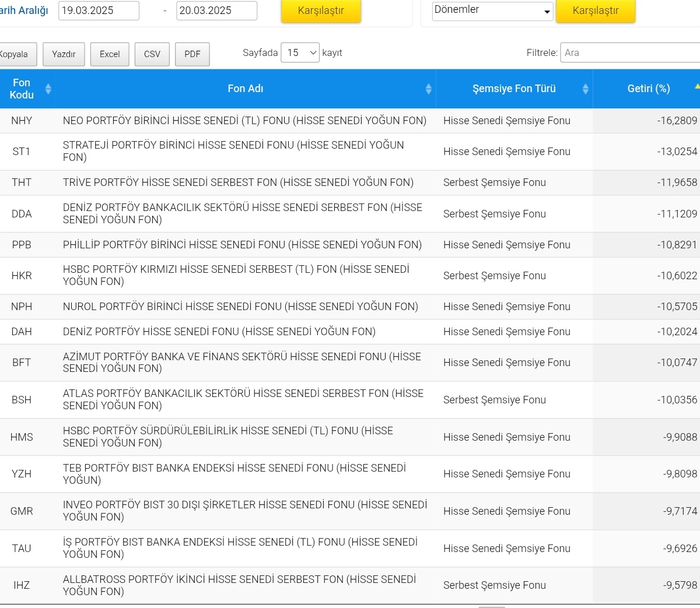Click the Yazdır print button
The image size is (700, 608).
pos(64,54)
